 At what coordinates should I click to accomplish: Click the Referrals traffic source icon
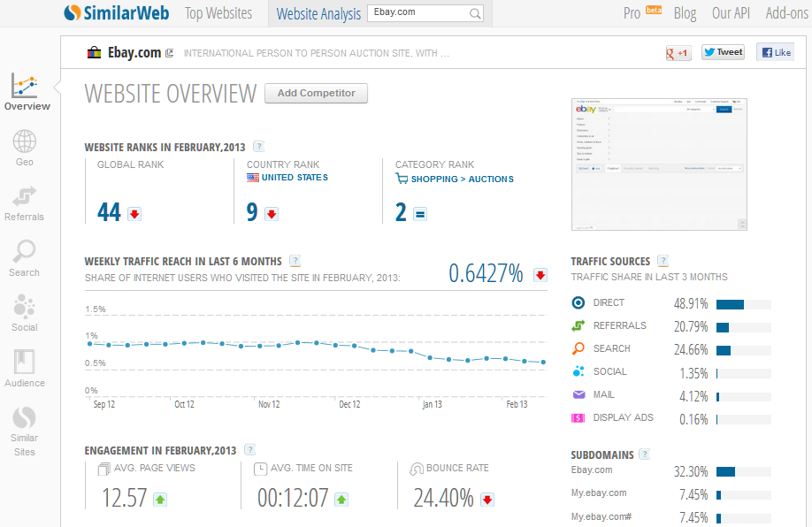click(578, 325)
